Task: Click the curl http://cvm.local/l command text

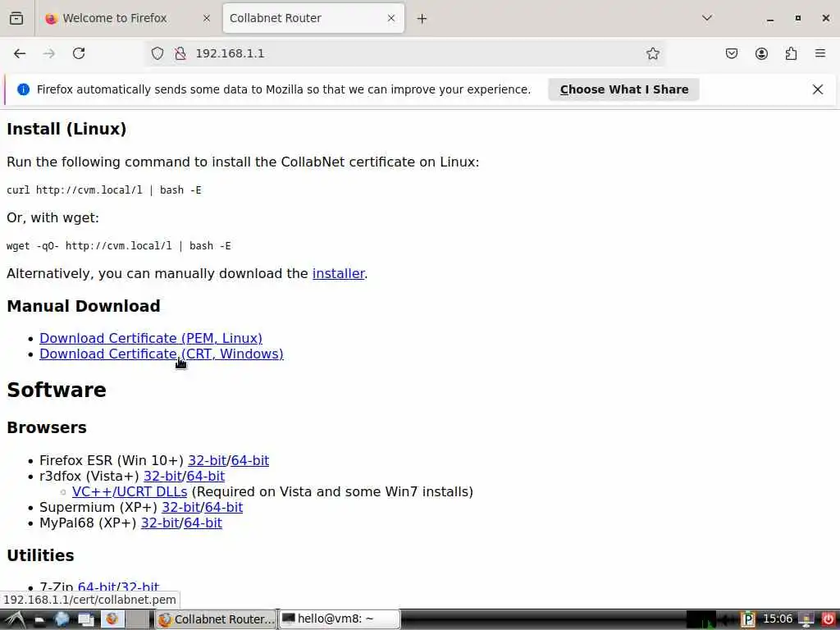Action: click(x=104, y=190)
